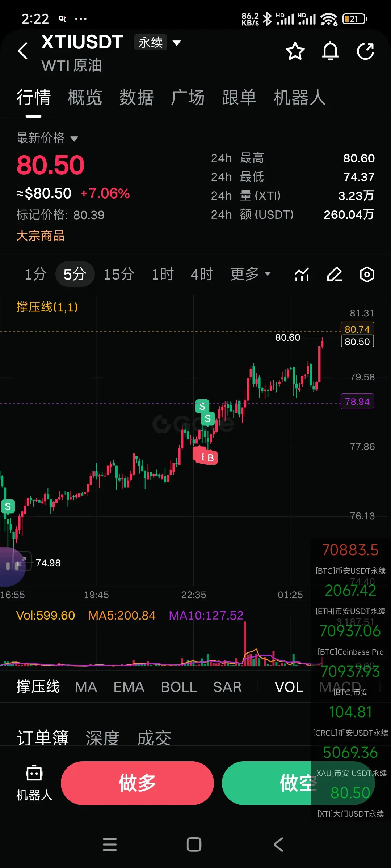
Task: Expand the 最新价格 price type dropdown
Action: (47, 138)
